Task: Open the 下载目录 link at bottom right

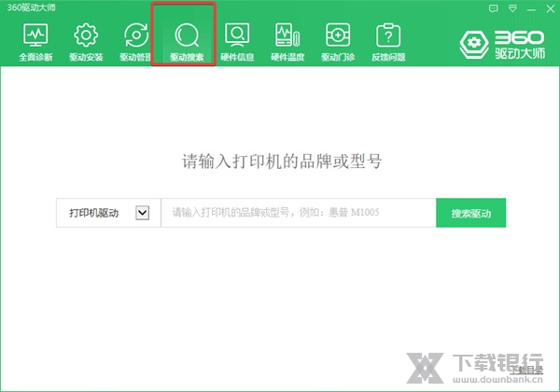Action: [525, 370]
